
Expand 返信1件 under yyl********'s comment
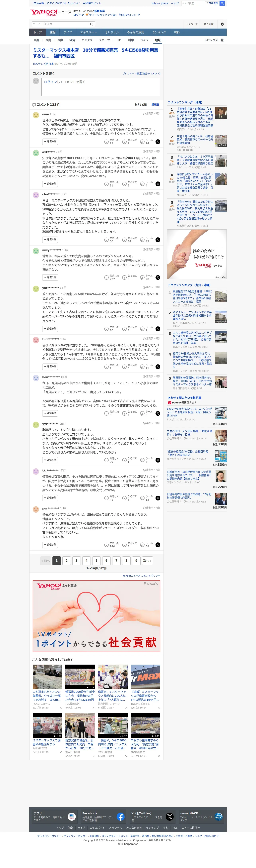pyautogui.click(x=50, y=460)
